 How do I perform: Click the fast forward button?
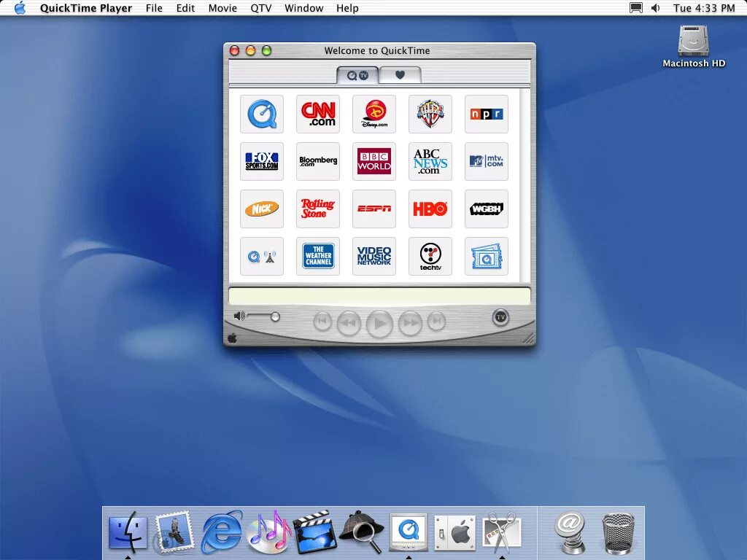coord(410,323)
